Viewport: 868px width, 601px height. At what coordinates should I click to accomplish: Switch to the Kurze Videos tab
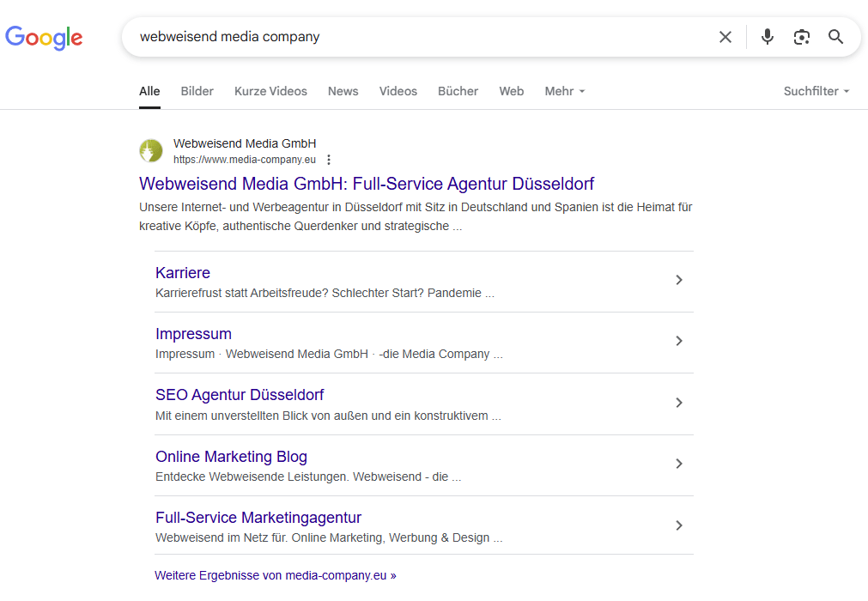pos(270,91)
